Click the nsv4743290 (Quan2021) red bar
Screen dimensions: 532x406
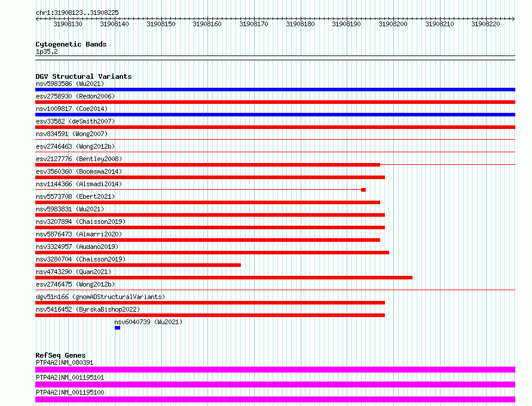click(224, 278)
